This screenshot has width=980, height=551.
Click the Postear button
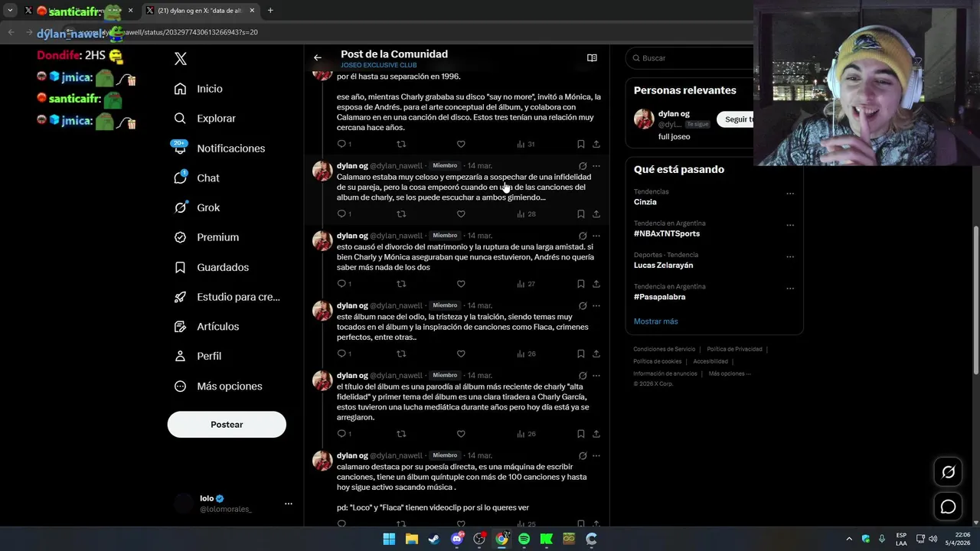pos(227,425)
